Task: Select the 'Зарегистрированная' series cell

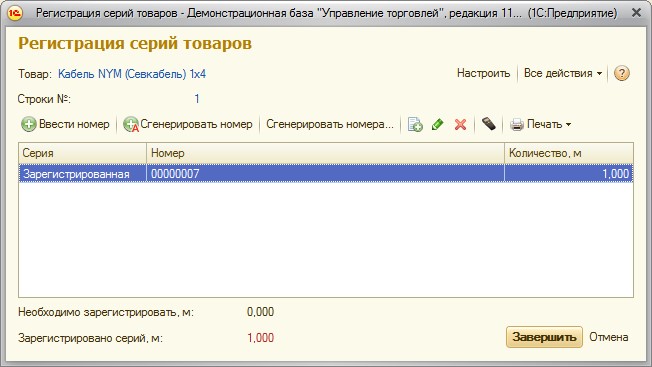Action: pos(82,174)
